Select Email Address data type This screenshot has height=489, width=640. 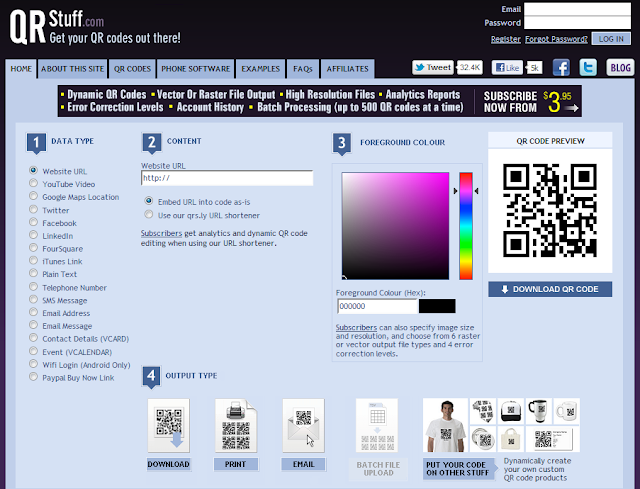click(x=33, y=312)
